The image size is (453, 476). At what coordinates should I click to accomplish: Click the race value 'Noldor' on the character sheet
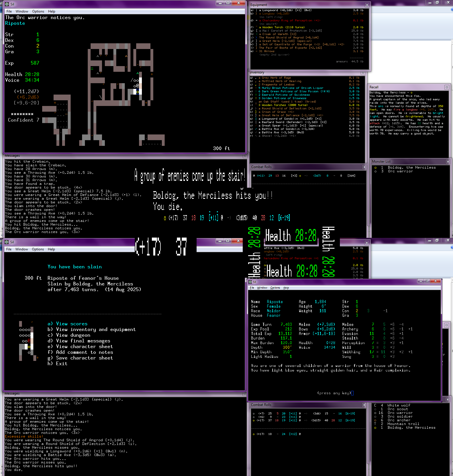point(274,311)
